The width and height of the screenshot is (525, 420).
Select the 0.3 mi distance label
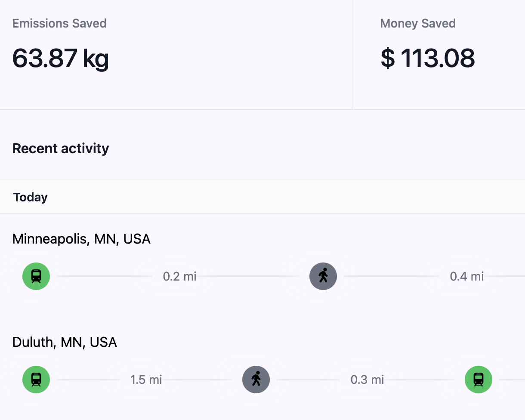tap(367, 380)
